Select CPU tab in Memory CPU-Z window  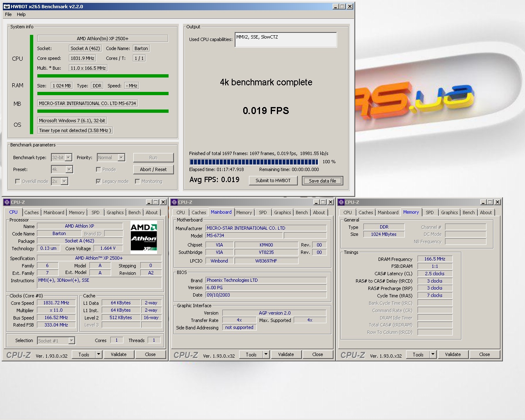[348, 212]
